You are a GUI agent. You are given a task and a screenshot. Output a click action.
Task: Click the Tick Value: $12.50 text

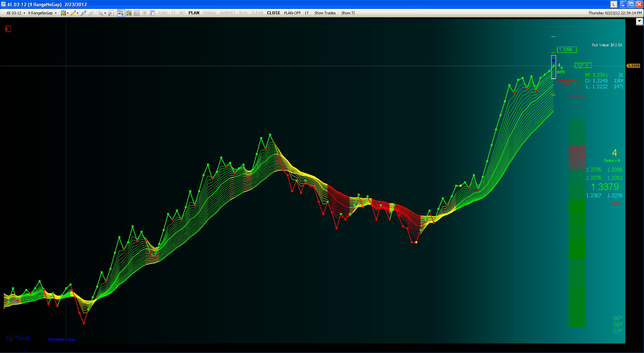point(606,45)
